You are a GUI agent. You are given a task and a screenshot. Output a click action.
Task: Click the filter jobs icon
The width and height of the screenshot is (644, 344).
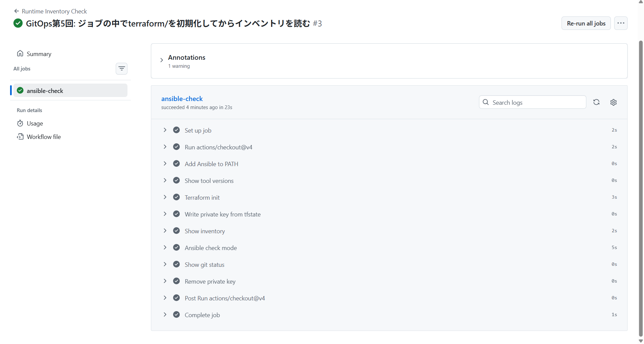tap(122, 69)
